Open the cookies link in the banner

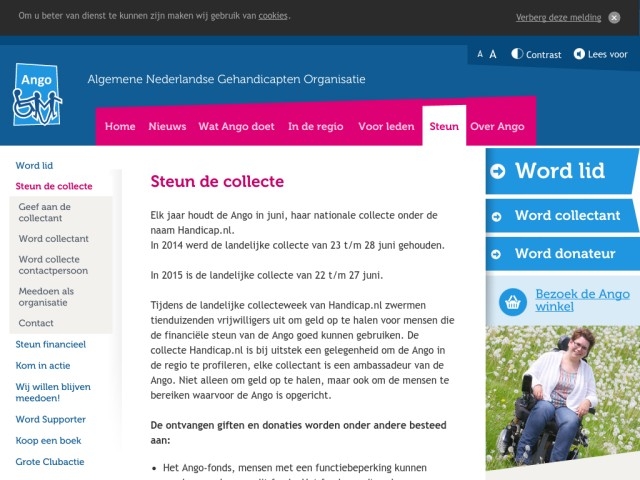273,16
